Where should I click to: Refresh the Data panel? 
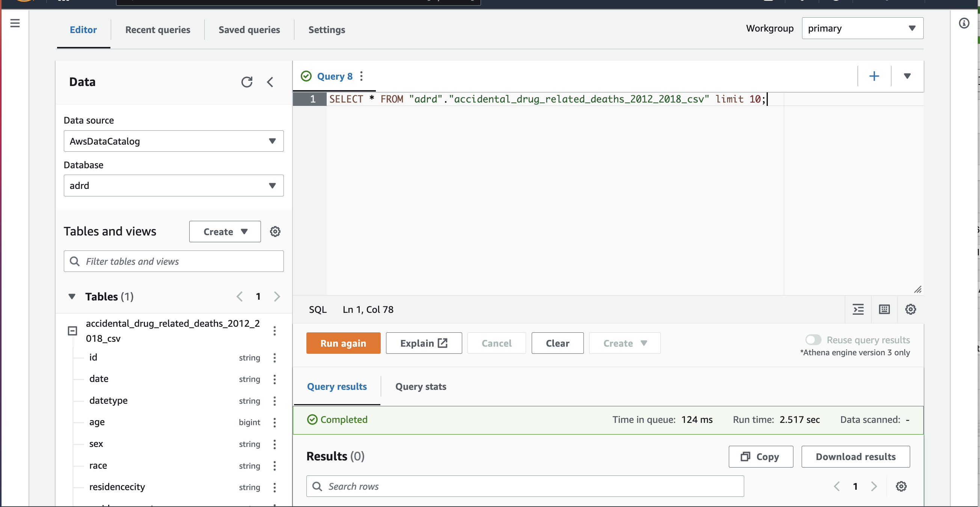coord(247,82)
